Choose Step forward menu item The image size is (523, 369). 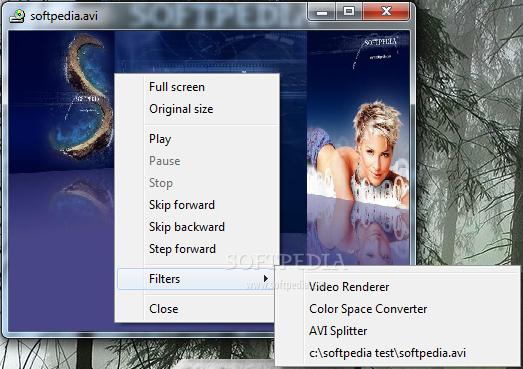pyautogui.click(x=197, y=249)
